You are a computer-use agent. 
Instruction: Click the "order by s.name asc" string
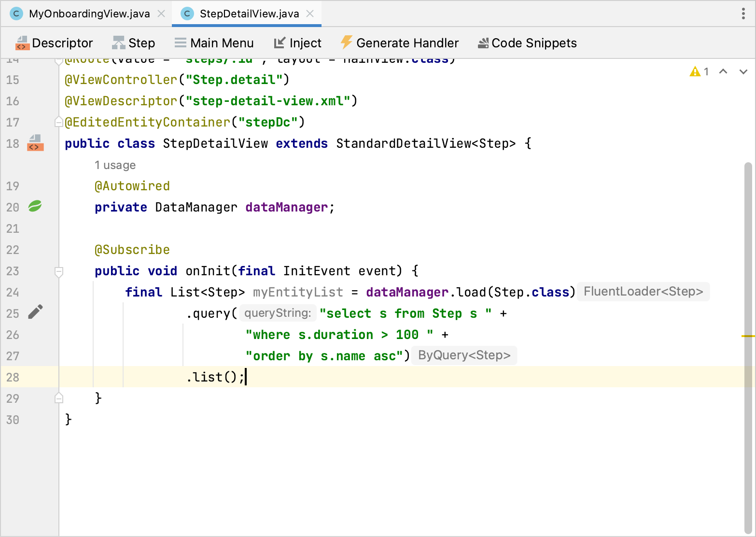point(324,356)
